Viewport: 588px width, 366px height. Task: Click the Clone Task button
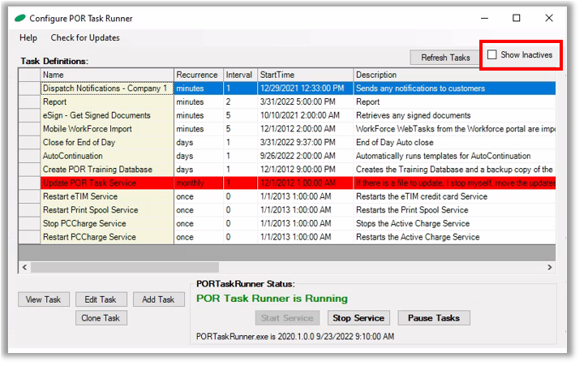101,318
